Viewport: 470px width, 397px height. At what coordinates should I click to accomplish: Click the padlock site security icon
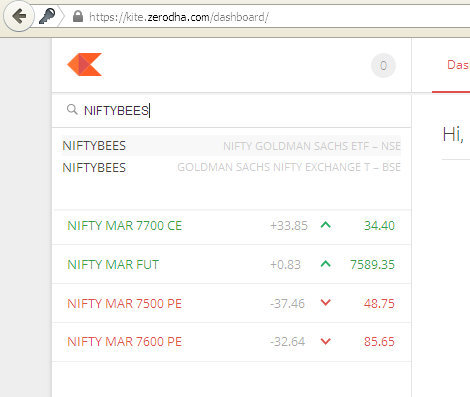[78, 16]
